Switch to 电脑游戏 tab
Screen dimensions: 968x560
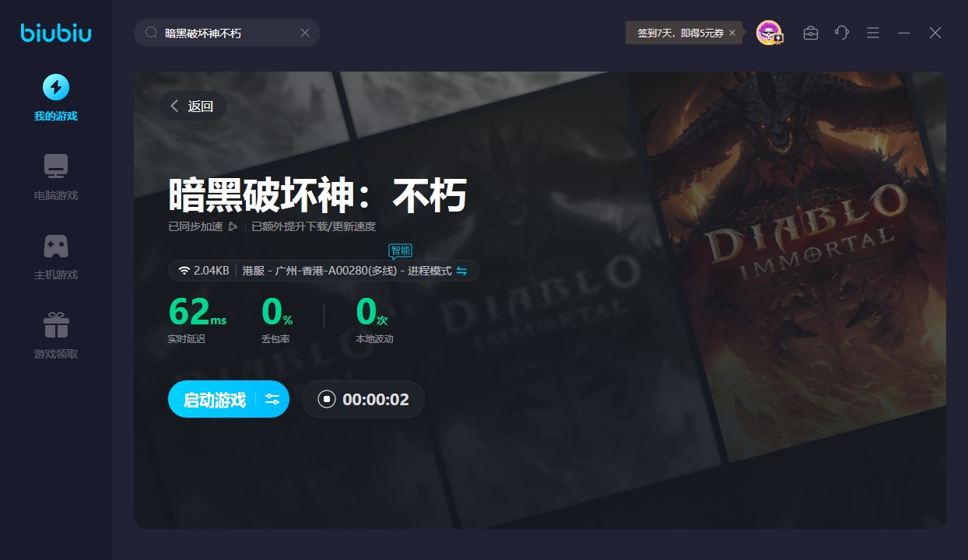click(56, 177)
